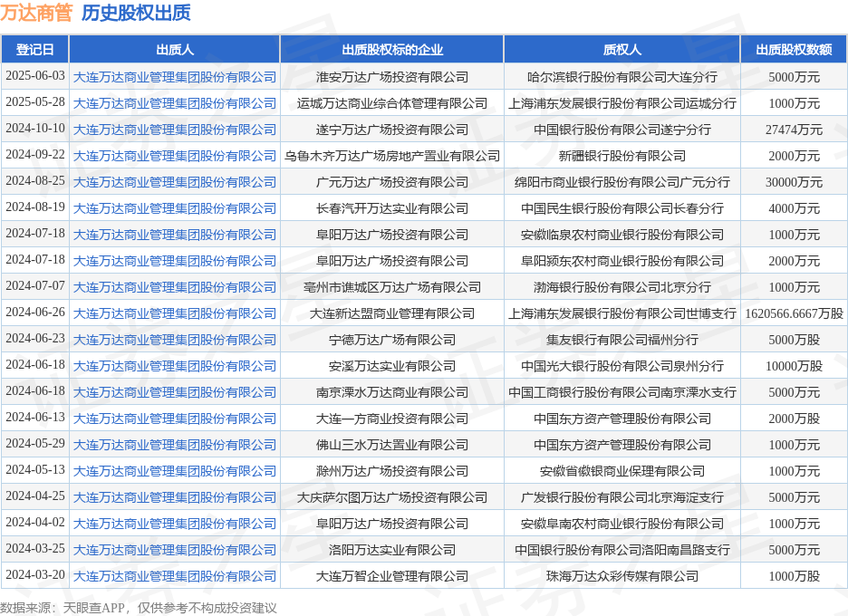Click the 数据来源 footer note
Screen dimensions: 848x616
139,608
